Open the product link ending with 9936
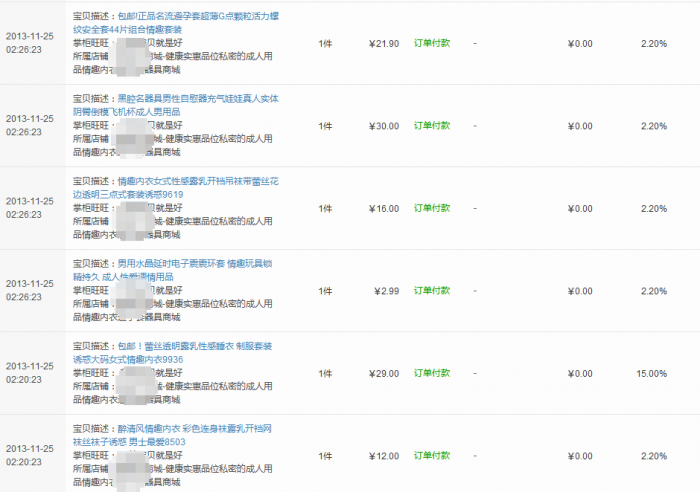Image resolution: width=700 pixels, height=492 pixels. (173, 353)
